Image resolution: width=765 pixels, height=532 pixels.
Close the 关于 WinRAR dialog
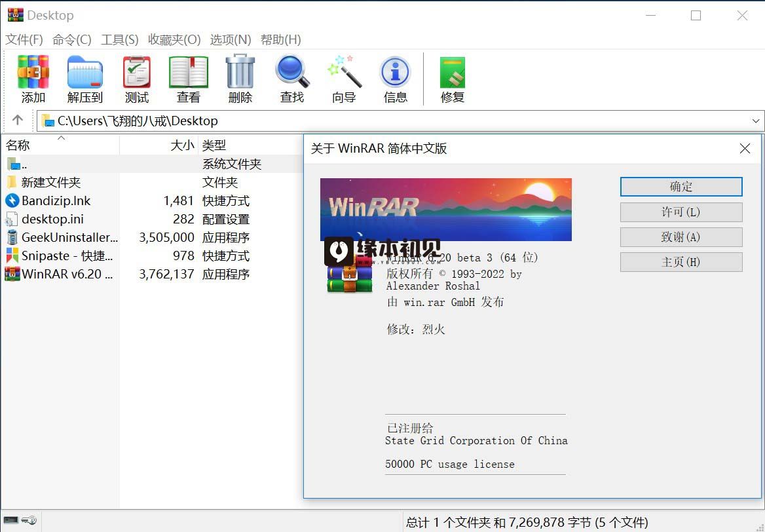(x=745, y=148)
